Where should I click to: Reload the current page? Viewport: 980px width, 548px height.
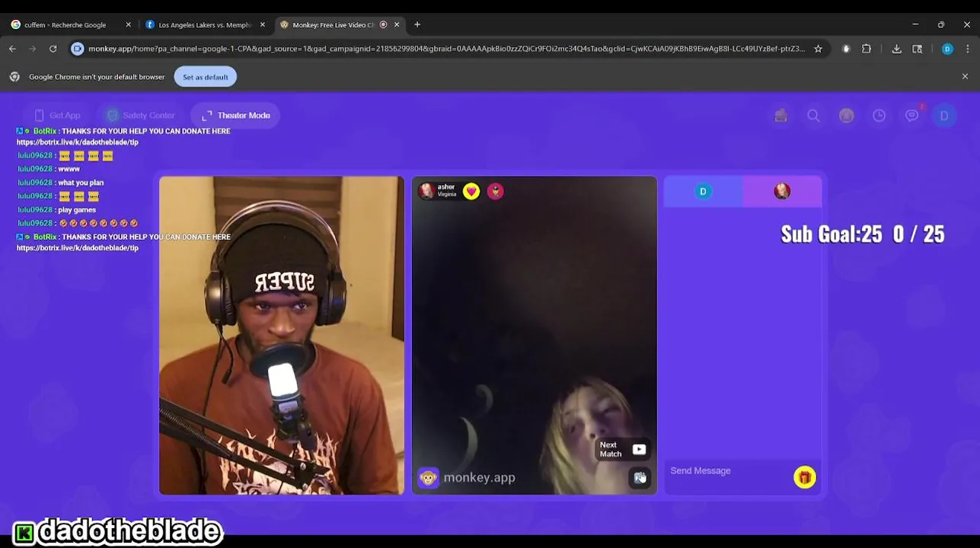[53, 49]
